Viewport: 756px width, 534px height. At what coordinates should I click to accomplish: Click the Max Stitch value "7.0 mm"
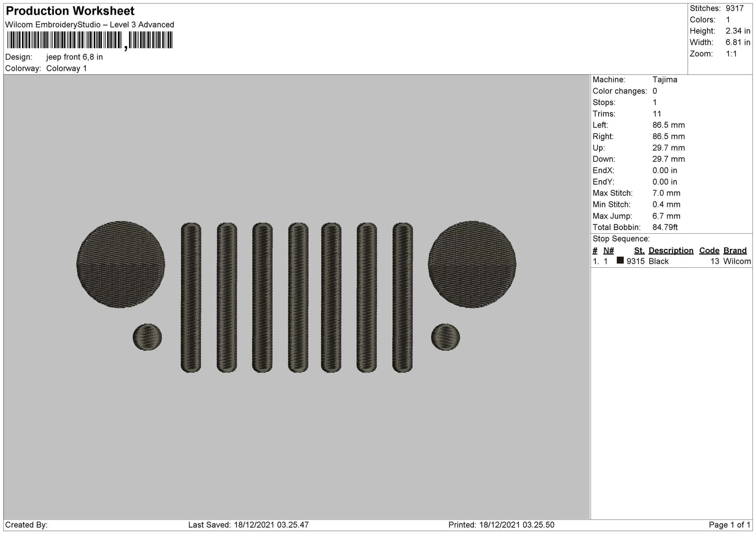click(667, 193)
